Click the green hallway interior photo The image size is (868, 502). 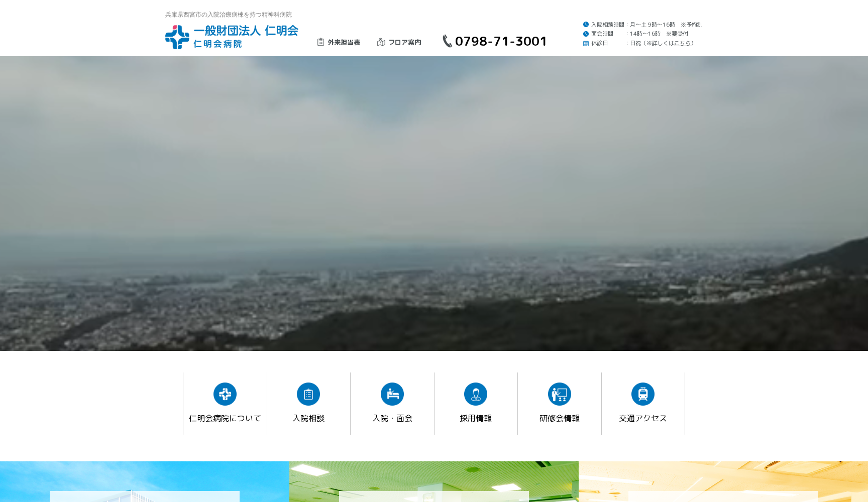point(433,482)
